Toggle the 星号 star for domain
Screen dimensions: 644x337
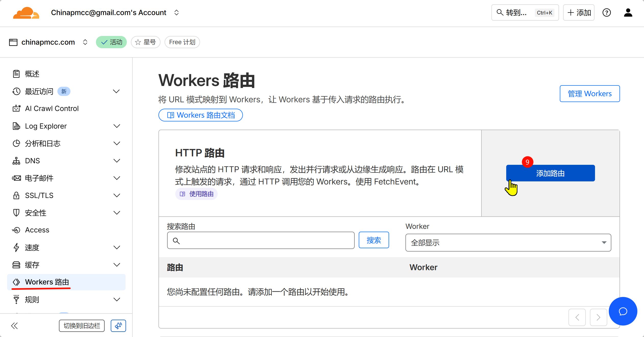tap(145, 42)
